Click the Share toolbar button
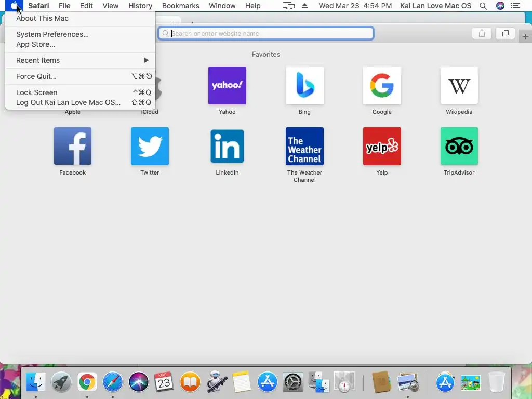This screenshot has width=532, height=399. [x=482, y=33]
